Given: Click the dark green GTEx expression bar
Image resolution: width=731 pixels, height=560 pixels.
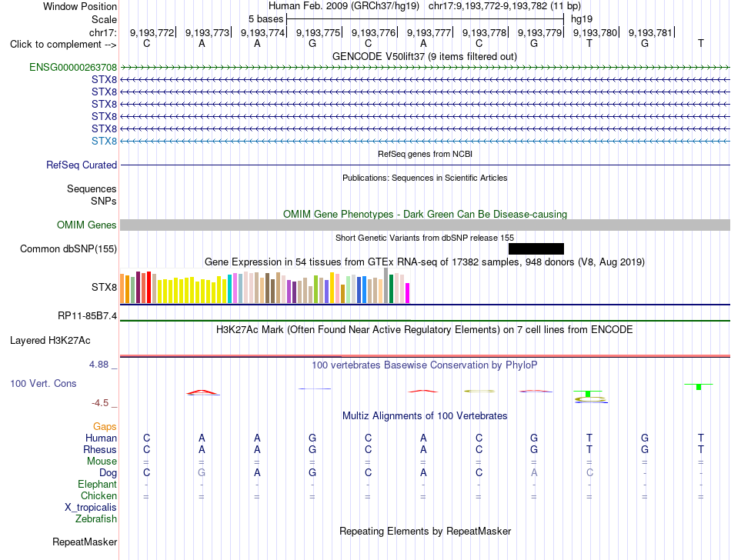Looking at the screenshot, I should point(391,289).
